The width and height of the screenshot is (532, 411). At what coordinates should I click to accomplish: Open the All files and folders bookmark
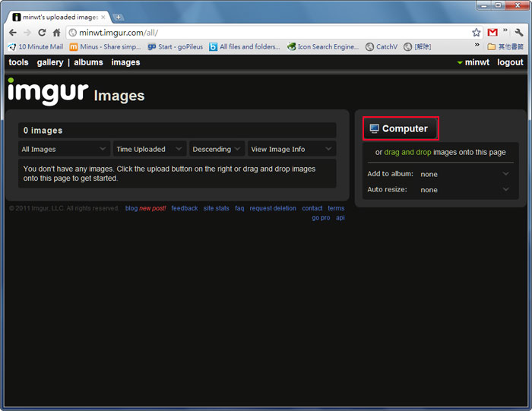[x=245, y=47]
